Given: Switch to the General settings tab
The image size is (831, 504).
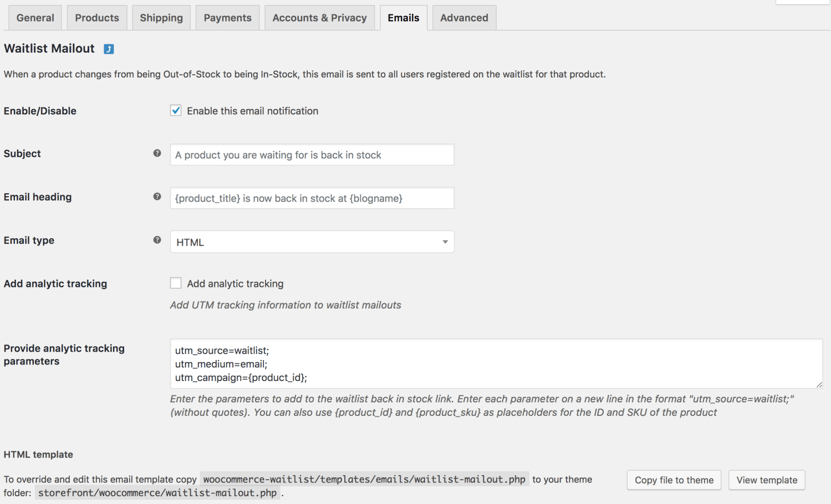Looking at the screenshot, I should tap(34, 17).
